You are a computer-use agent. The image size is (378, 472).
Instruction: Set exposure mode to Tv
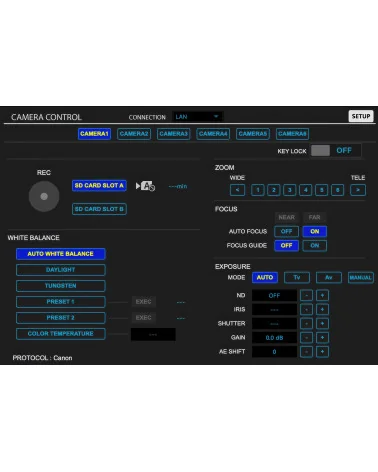297,277
